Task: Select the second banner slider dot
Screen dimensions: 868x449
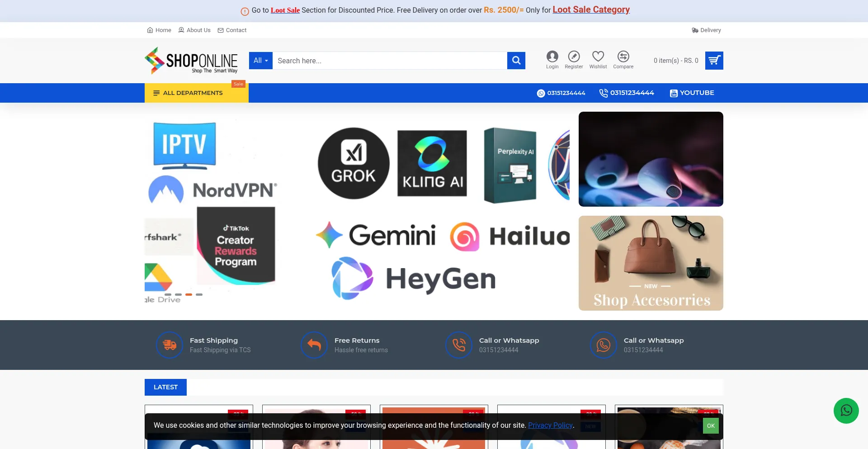Action: pos(178,294)
